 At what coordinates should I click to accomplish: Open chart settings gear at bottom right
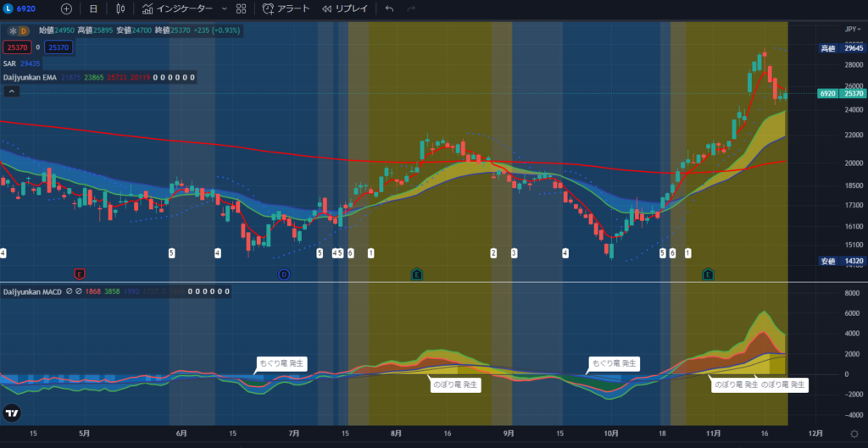click(854, 434)
